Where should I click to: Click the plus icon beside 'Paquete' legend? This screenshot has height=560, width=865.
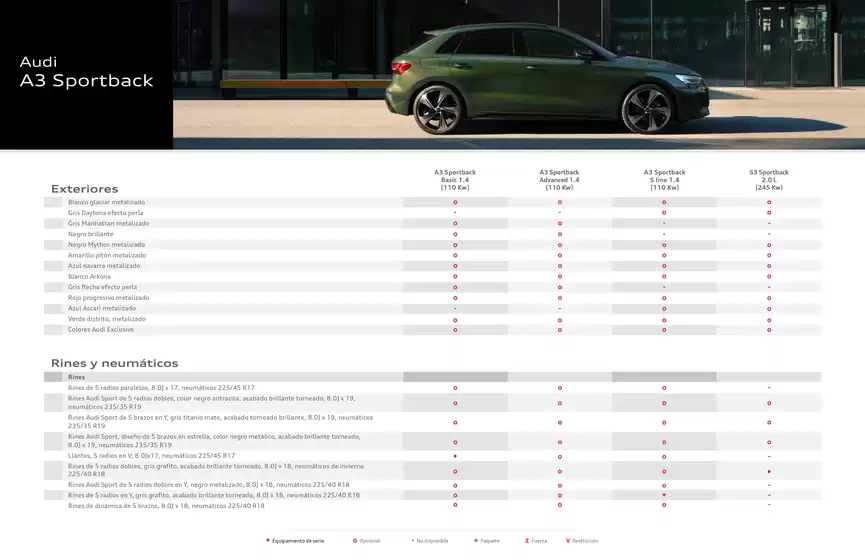coord(476,541)
